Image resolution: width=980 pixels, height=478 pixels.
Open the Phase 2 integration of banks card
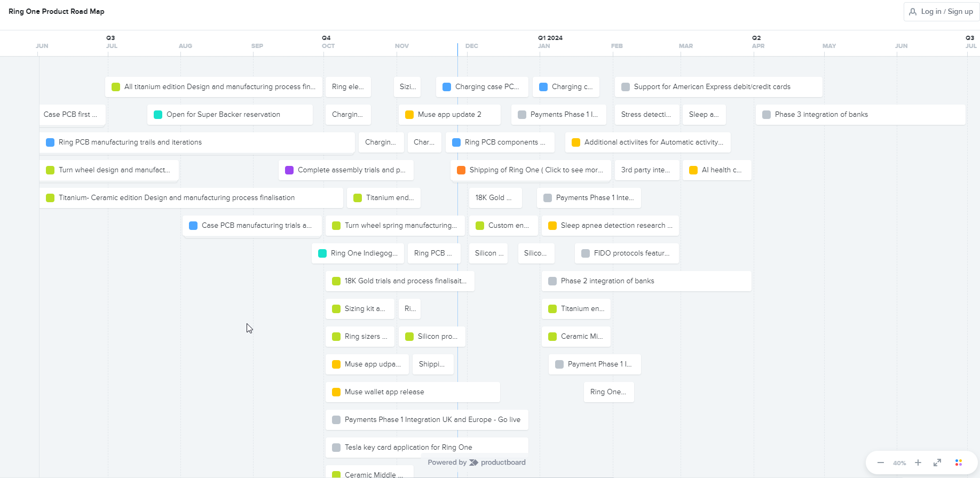point(646,281)
